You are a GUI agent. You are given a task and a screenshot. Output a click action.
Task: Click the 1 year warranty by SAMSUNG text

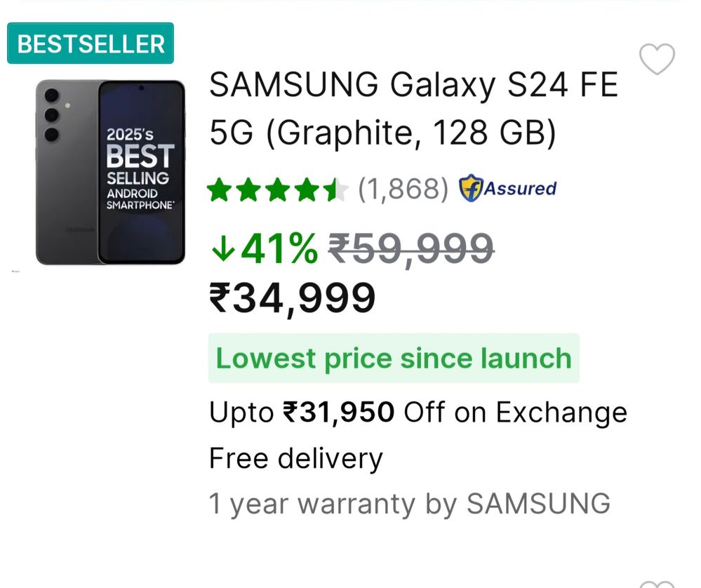410,504
